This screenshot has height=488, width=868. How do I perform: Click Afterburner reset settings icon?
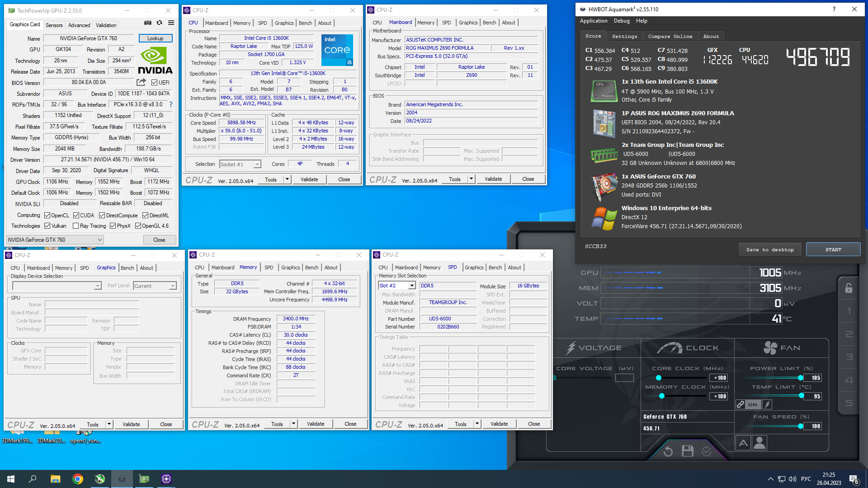coord(668,451)
